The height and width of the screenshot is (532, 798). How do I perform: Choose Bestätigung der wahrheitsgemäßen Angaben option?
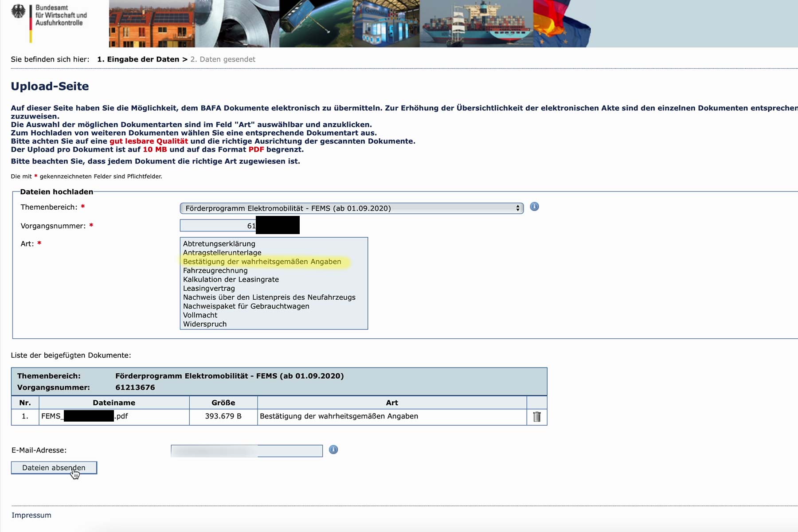262,262
